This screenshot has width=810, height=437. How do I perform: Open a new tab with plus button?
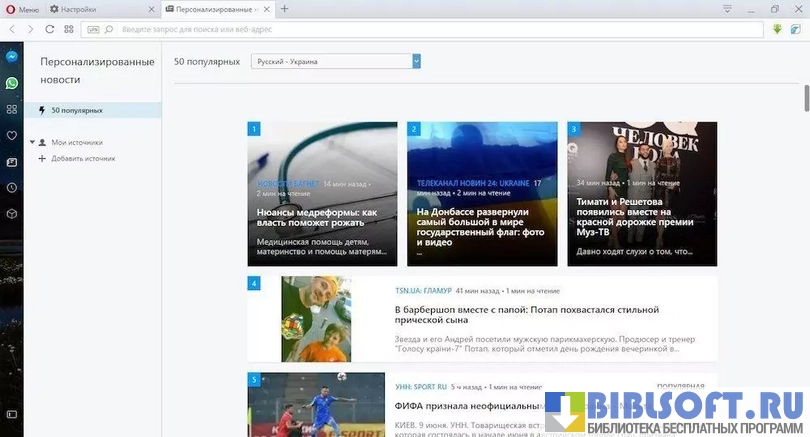[285, 9]
